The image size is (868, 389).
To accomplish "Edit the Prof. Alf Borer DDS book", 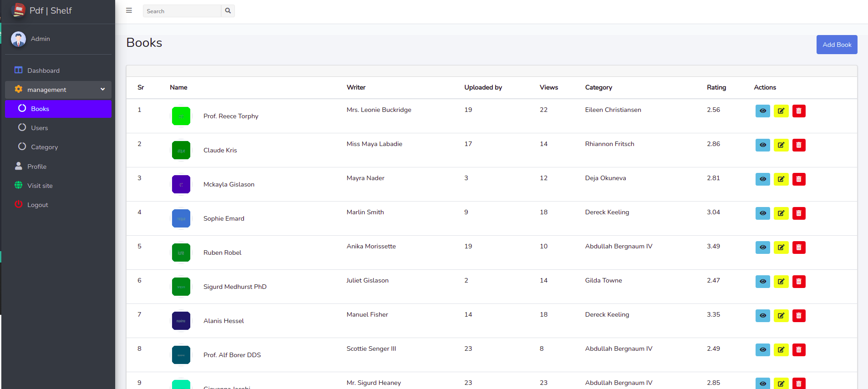I will click(x=781, y=350).
